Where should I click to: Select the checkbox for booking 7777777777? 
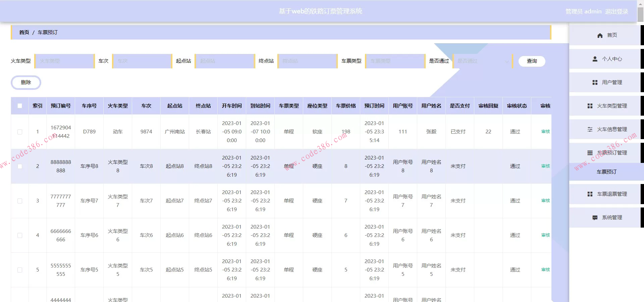[20, 201]
